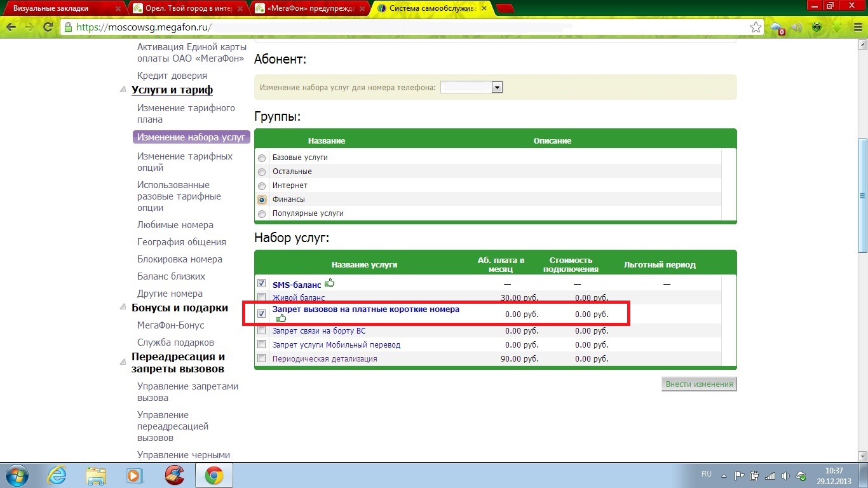The image size is (868, 488).
Task: Choose the Популярные услуги radio button
Action: 262,213
